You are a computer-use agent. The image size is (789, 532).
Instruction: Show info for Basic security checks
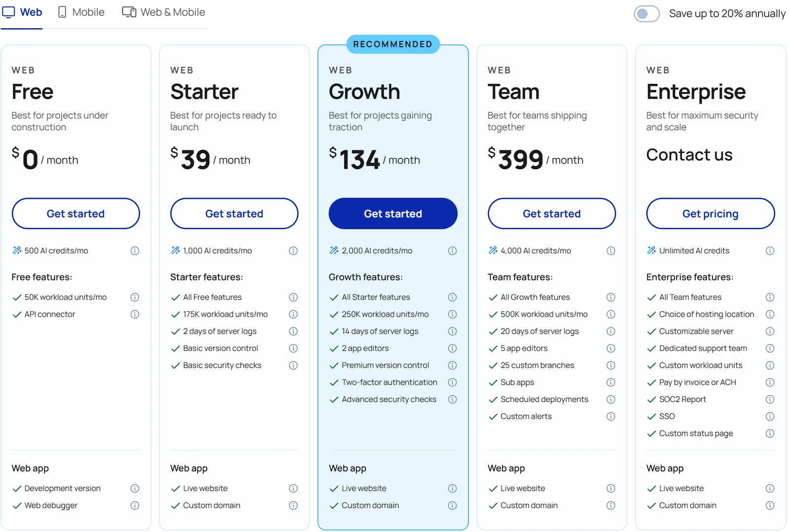tap(293, 365)
